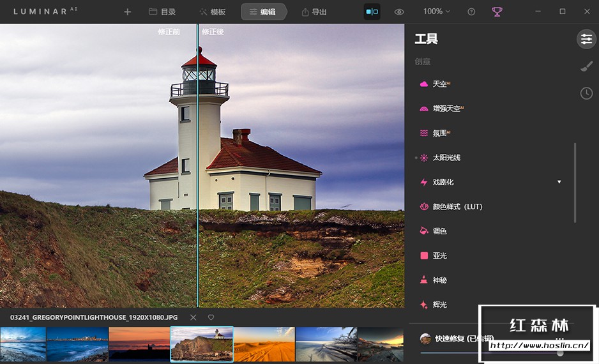Switch to the 模板 templates tab
The image size is (599, 364).
coord(213,12)
